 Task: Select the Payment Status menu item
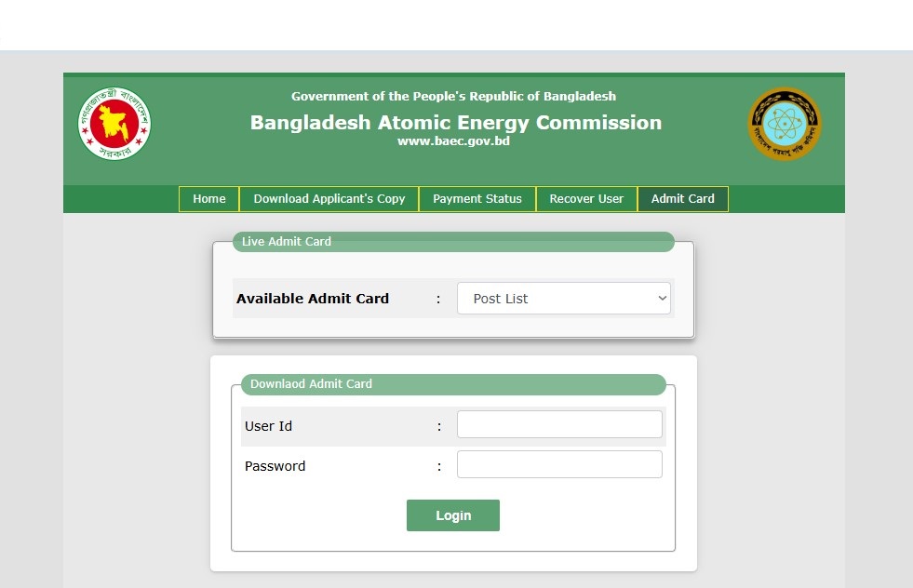pyautogui.click(x=477, y=199)
